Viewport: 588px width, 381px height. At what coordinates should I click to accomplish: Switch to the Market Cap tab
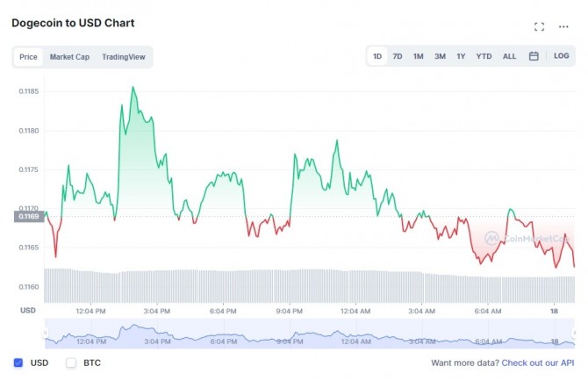tap(69, 57)
